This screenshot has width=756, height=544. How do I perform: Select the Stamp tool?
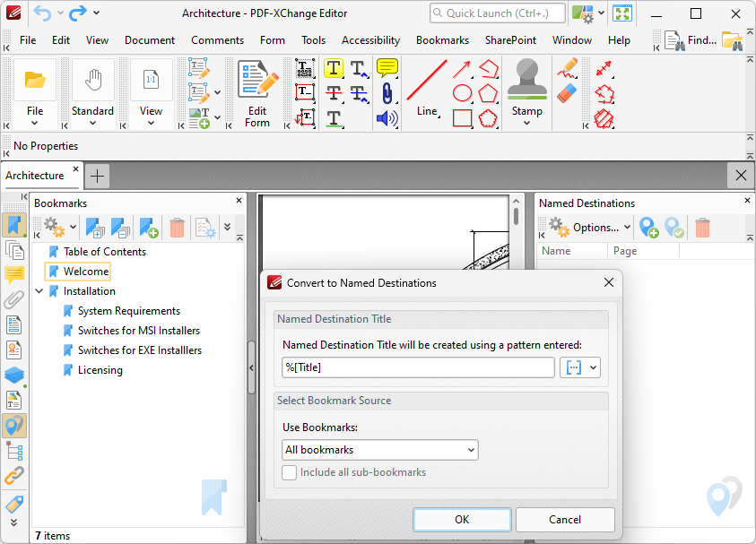click(x=526, y=91)
